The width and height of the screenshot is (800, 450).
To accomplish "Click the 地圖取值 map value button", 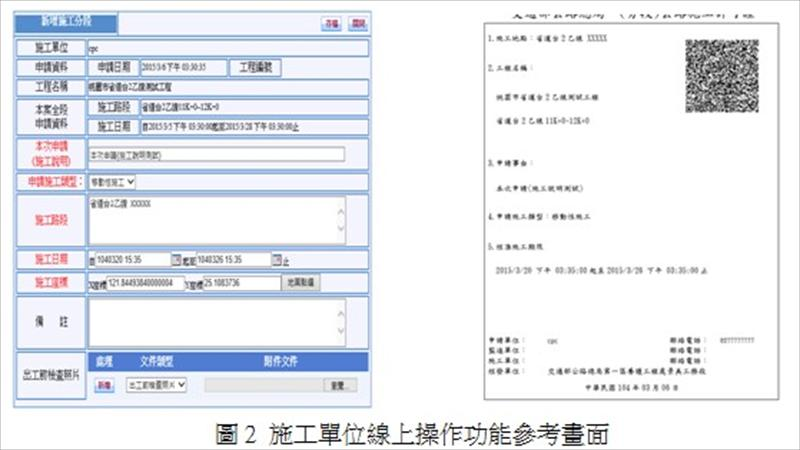I will click(301, 283).
